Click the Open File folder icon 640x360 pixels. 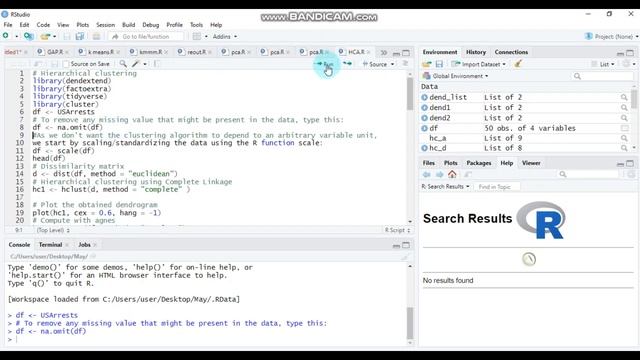[44, 36]
